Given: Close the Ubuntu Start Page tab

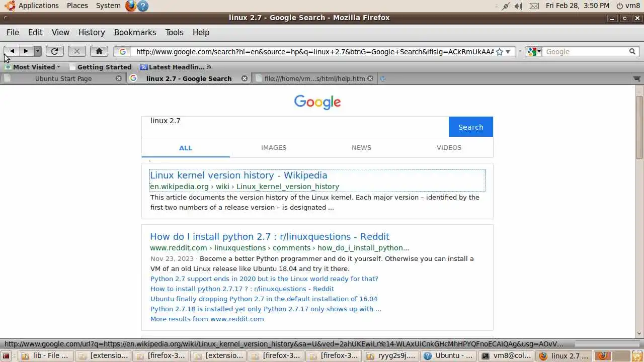Looking at the screenshot, I should point(119,78).
